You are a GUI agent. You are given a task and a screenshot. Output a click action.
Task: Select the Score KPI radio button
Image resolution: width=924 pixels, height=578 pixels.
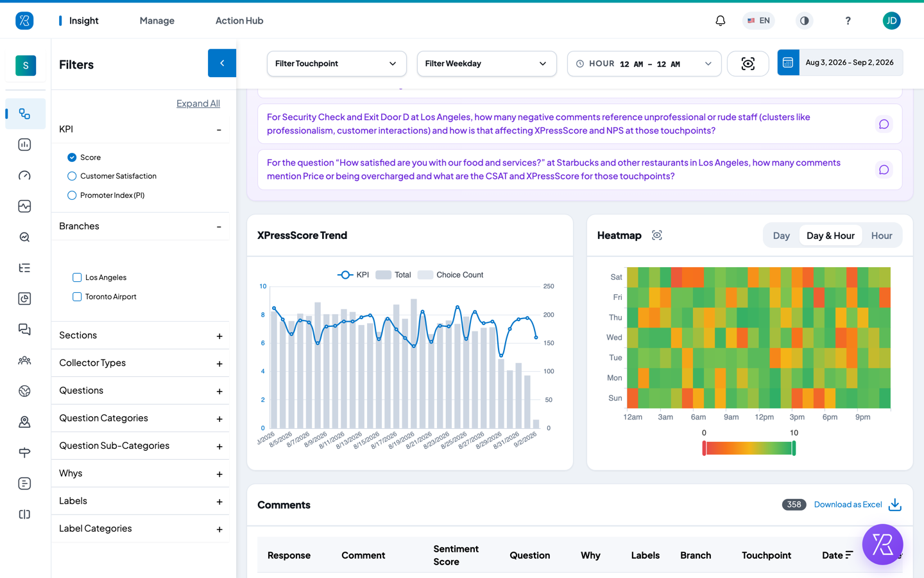tap(72, 157)
